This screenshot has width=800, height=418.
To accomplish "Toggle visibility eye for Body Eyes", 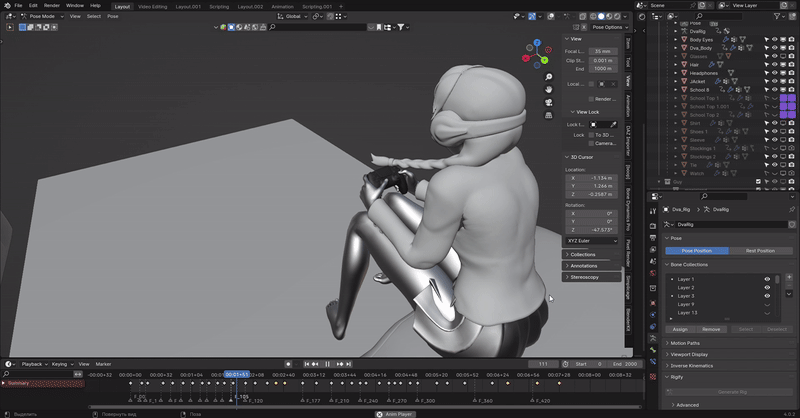I will click(774, 39).
